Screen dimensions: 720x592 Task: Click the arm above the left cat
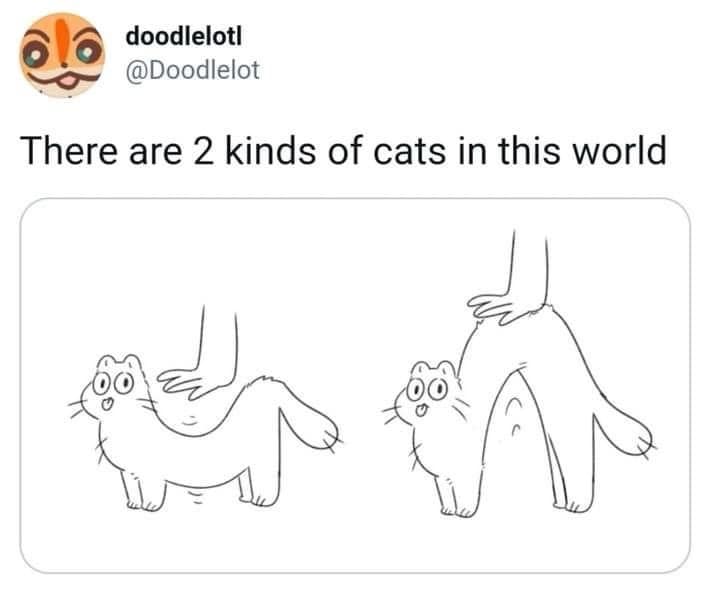tap(219, 342)
